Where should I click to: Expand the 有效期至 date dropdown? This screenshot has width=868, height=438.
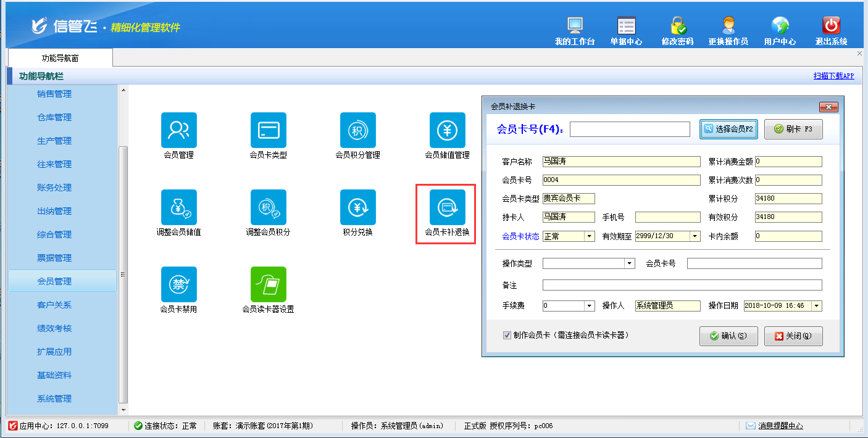click(695, 236)
